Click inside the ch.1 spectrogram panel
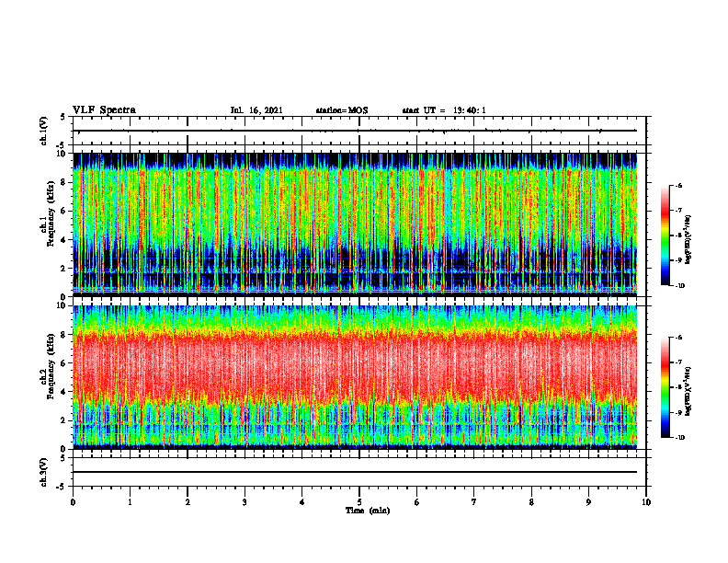Viewport: 728px width, 563px height. point(355,224)
